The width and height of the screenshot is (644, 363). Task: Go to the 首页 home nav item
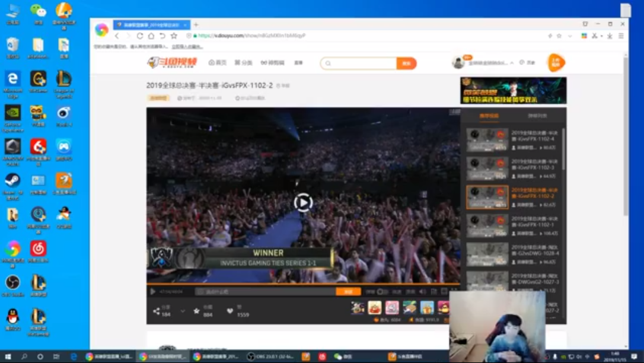pos(217,63)
